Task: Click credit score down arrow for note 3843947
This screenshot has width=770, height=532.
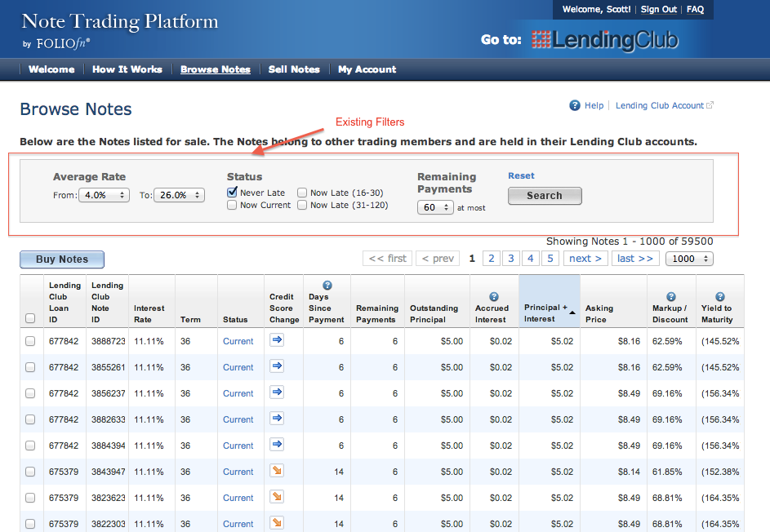Action: coord(276,472)
